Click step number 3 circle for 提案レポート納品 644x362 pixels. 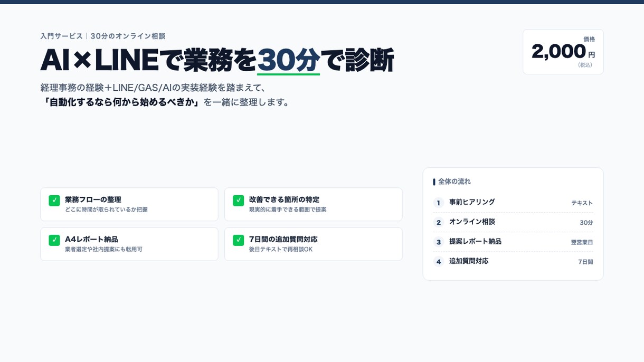pos(439,242)
